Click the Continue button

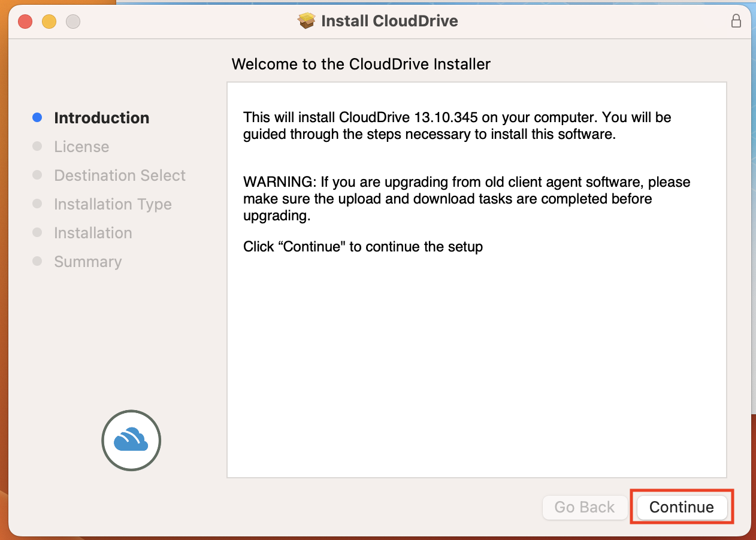tap(682, 507)
